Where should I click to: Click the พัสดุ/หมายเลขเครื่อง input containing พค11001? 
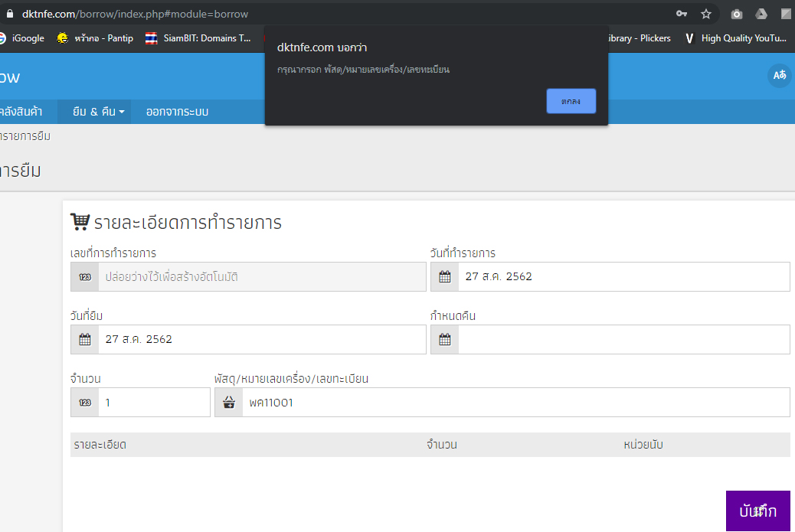[515, 403]
